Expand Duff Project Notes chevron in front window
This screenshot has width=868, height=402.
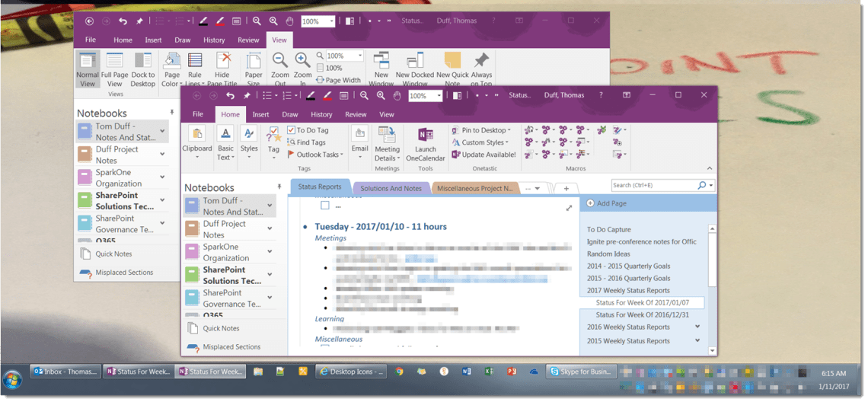coord(270,228)
